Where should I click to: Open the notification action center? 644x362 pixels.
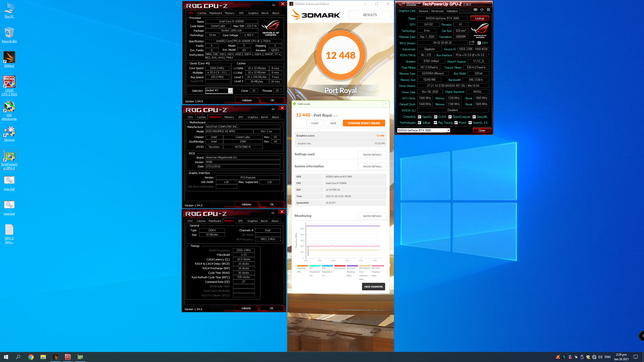[x=636, y=357]
